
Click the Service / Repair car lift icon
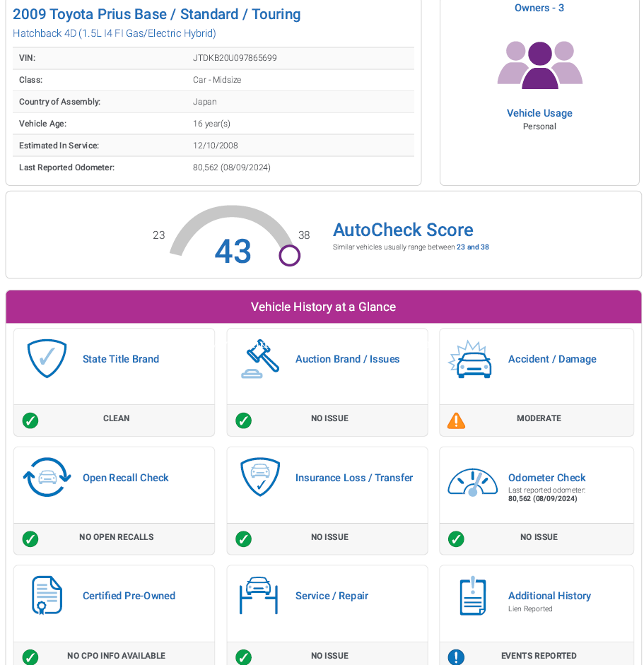259,596
